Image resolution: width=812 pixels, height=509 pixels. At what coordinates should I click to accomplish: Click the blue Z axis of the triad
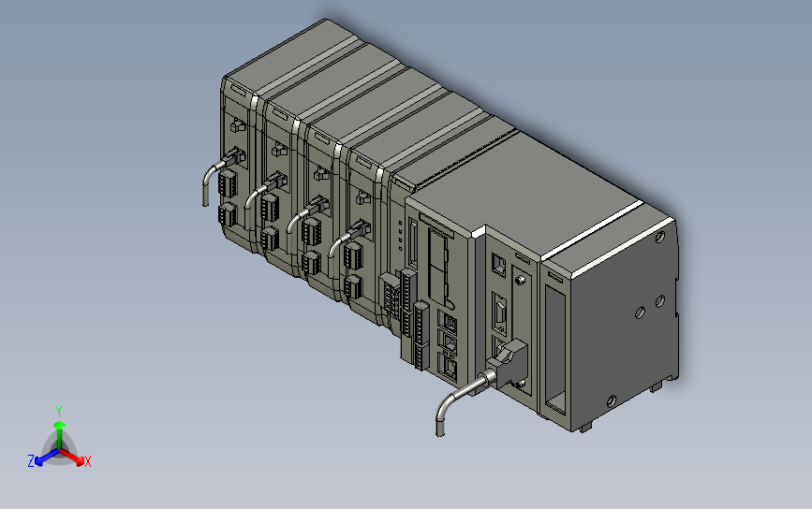(x=47, y=457)
